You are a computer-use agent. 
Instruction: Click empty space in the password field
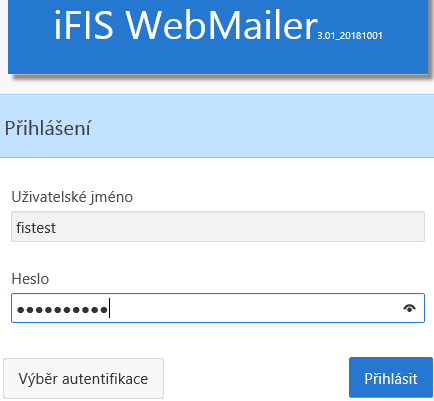point(253,309)
